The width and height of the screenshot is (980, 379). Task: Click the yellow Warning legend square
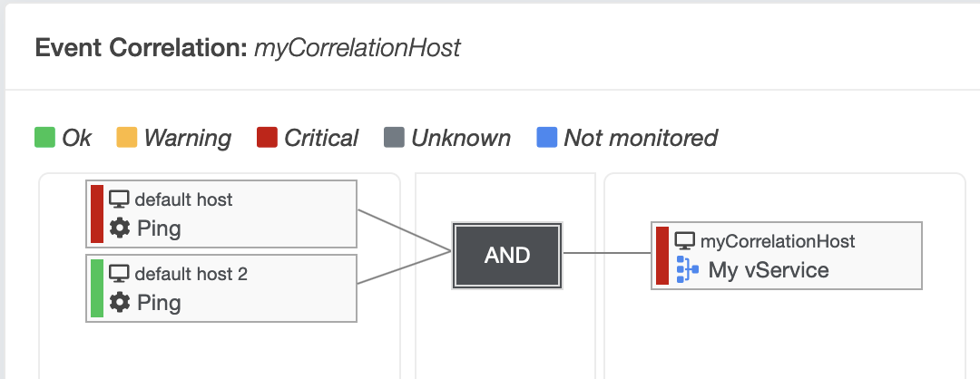coord(127,137)
